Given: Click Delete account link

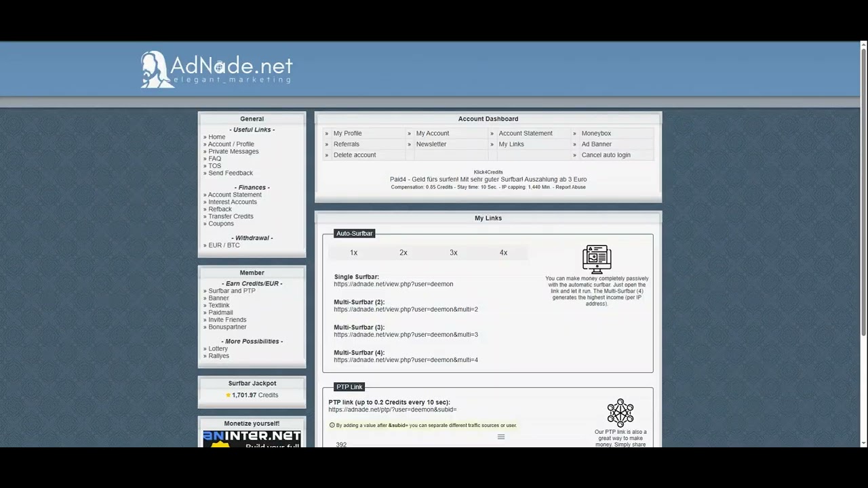Looking at the screenshot, I should [x=355, y=155].
